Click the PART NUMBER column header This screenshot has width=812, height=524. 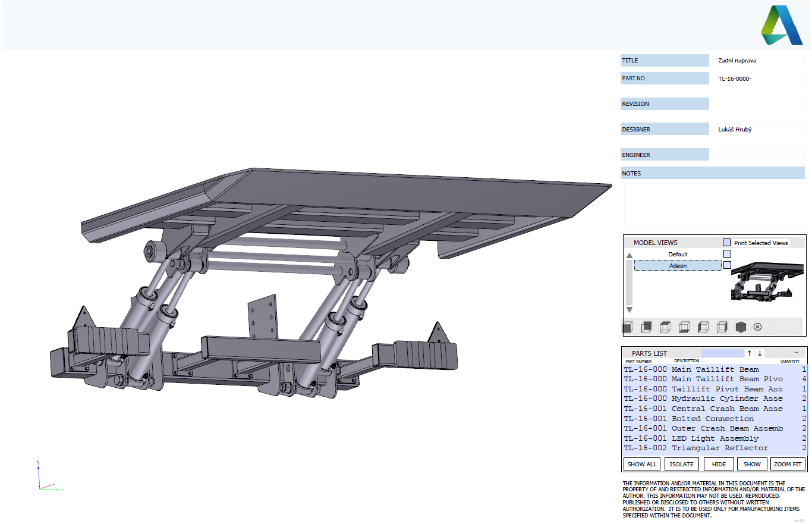point(638,361)
